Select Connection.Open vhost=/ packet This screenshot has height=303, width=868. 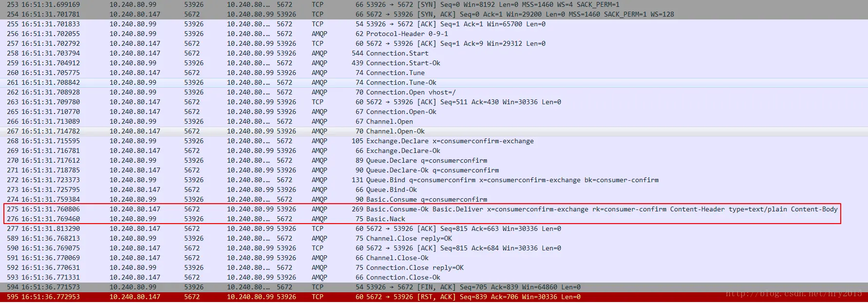pos(434,92)
